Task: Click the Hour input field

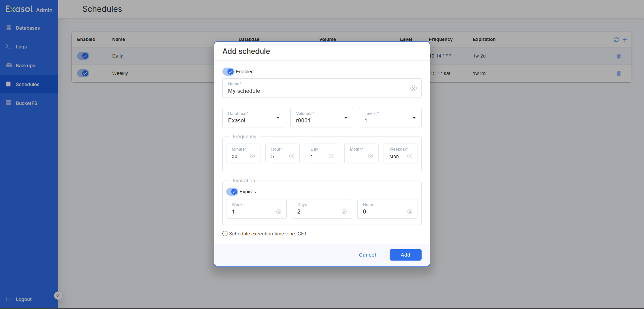Action: click(278, 156)
